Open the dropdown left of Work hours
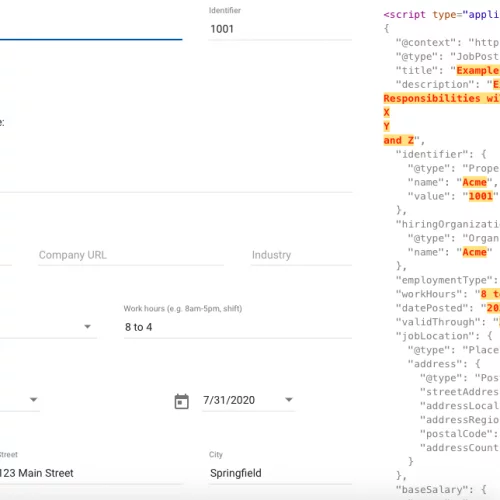500x500 pixels. point(88,327)
